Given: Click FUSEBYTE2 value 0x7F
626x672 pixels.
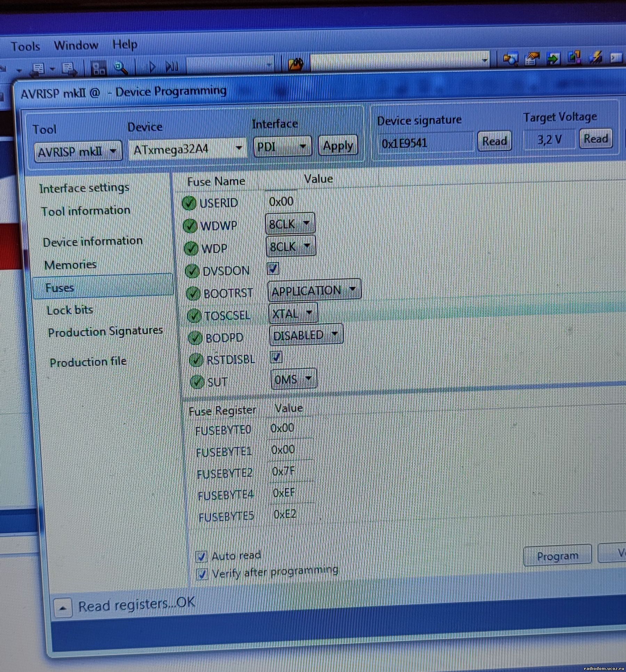Looking at the screenshot, I should point(283,471).
